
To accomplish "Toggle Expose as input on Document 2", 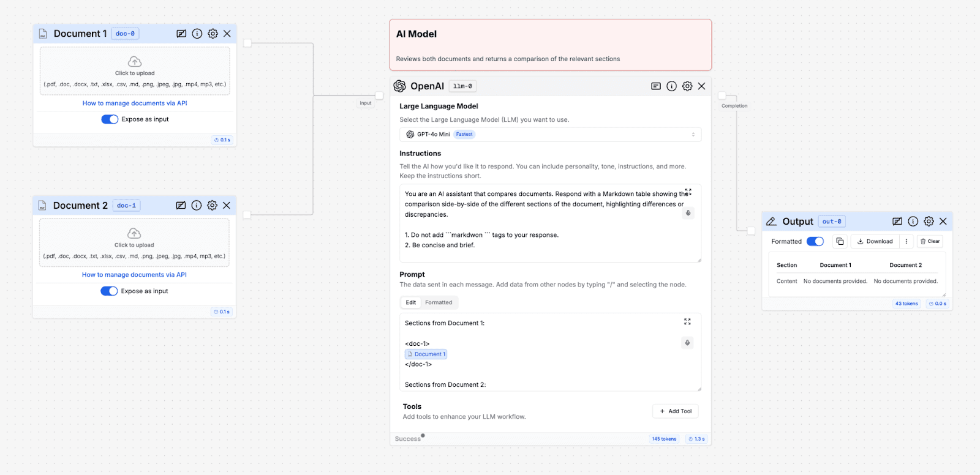I will coord(109,291).
